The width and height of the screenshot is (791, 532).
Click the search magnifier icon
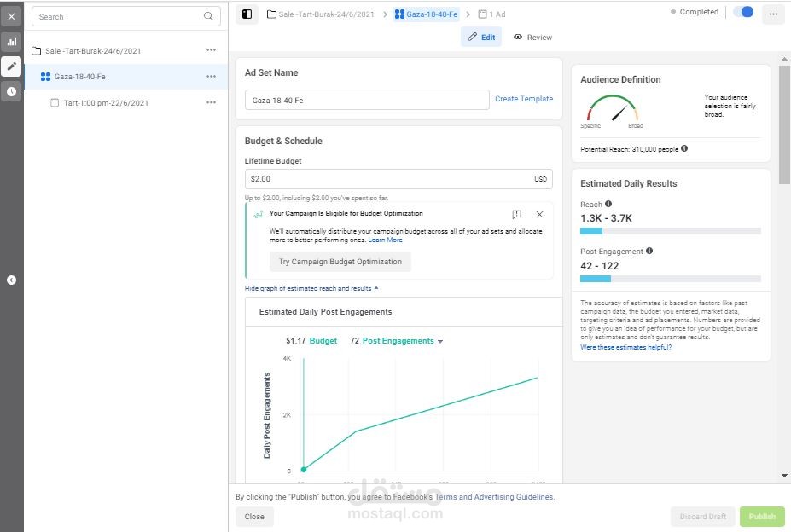click(209, 16)
